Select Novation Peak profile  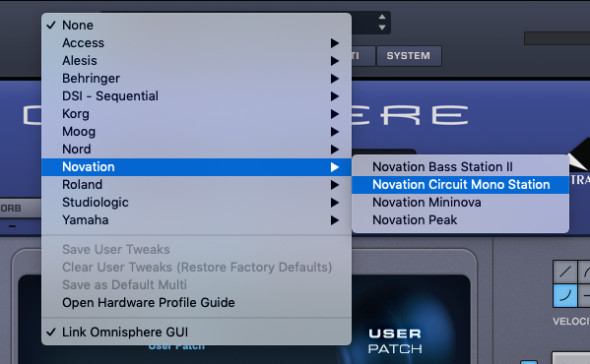(x=460, y=219)
